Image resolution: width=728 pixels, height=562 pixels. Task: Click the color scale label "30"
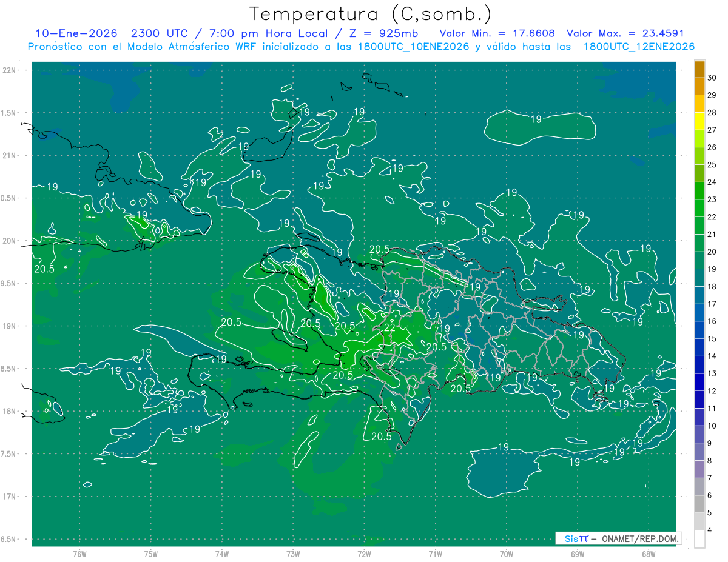(x=712, y=78)
